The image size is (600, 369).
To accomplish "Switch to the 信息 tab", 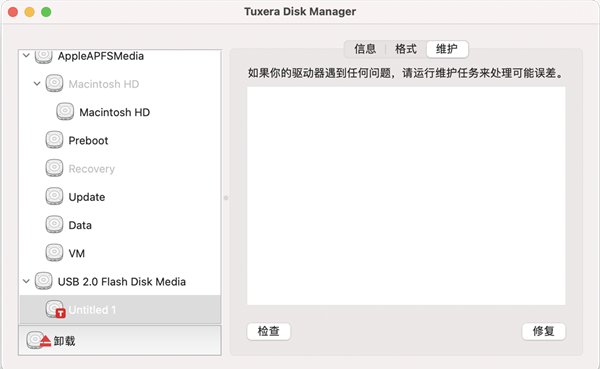I will (x=365, y=49).
